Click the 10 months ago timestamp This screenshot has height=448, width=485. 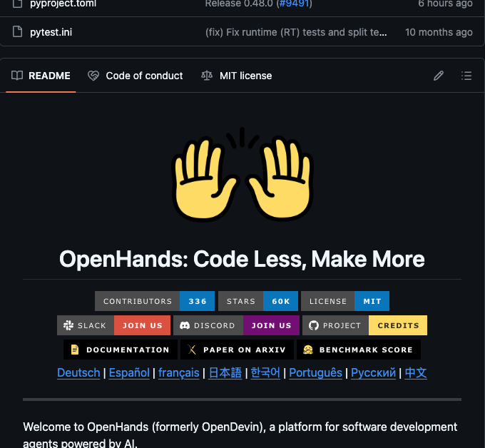click(439, 32)
